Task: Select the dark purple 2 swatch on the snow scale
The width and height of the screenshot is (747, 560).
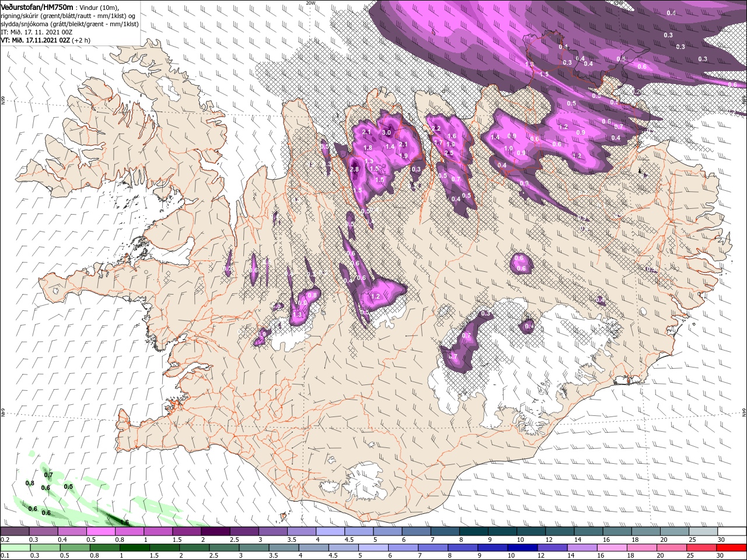Action: 215,531
